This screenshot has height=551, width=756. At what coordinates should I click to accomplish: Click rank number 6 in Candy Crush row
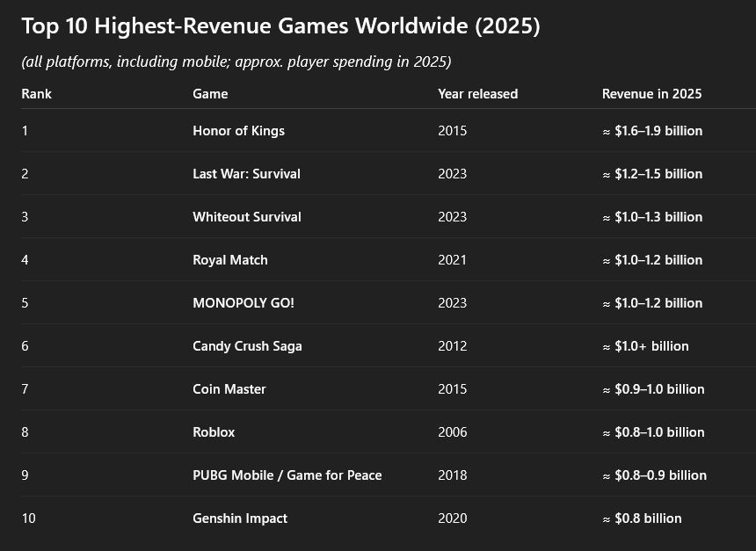(25, 346)
